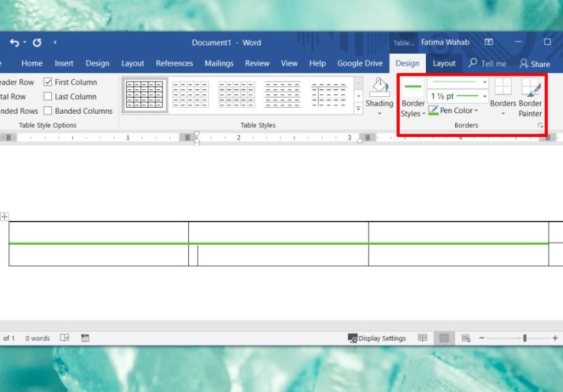This screenshot has height=392, width=563.
Task: Click the Fatima Wahab account name
Action: (445, 42)
